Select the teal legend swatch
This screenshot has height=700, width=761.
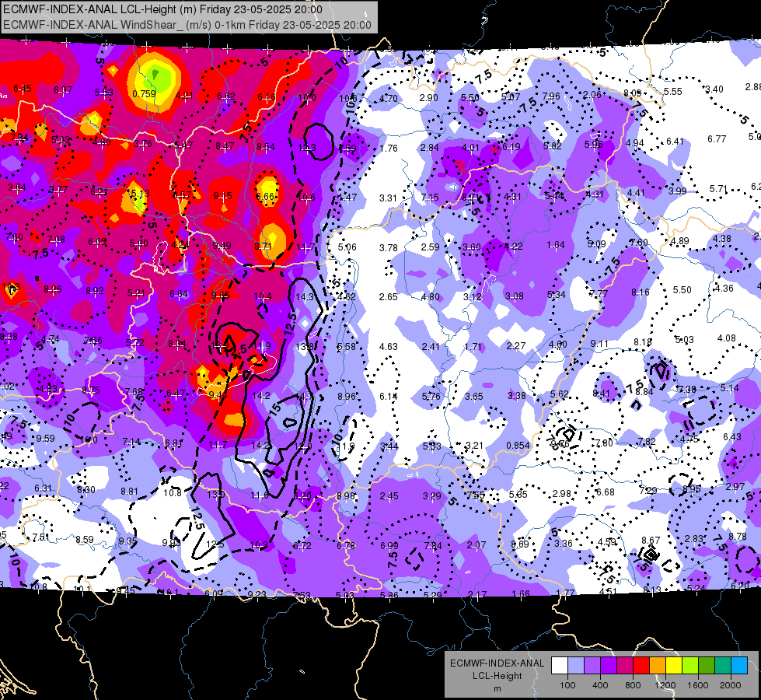(723, 666)
